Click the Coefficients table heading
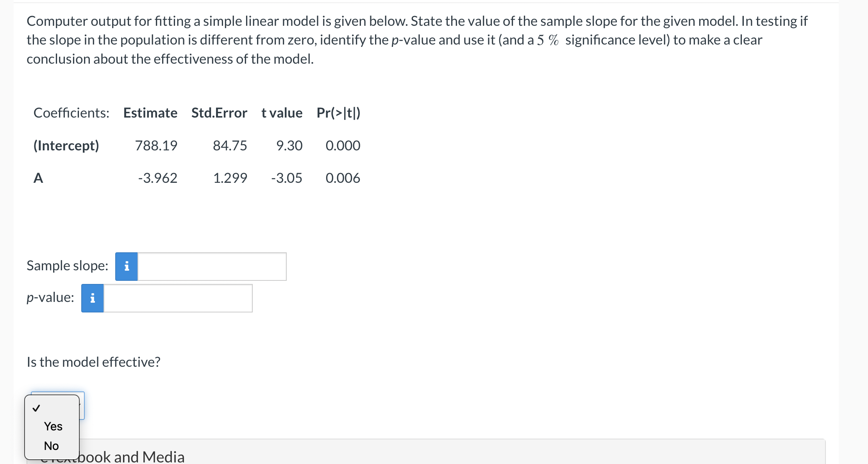 (71, 113)
